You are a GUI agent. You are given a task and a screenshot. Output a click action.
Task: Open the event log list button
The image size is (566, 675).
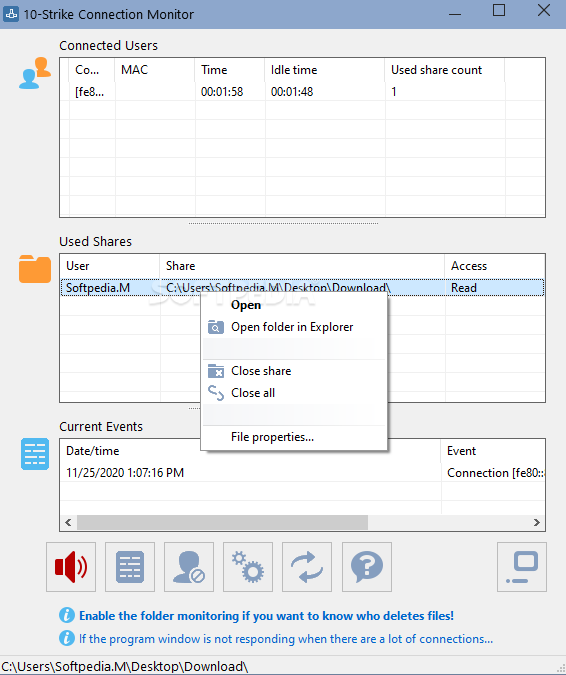(x=130, y=567)
